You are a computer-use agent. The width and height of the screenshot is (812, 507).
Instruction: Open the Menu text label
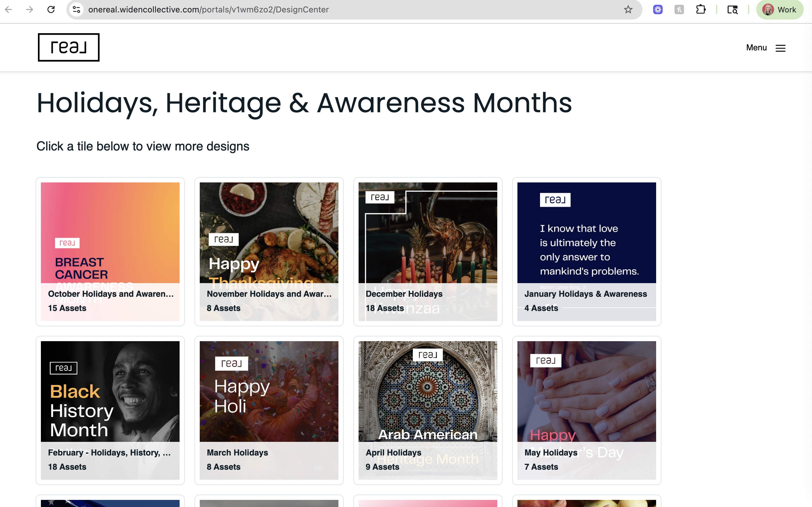[756, 48]
